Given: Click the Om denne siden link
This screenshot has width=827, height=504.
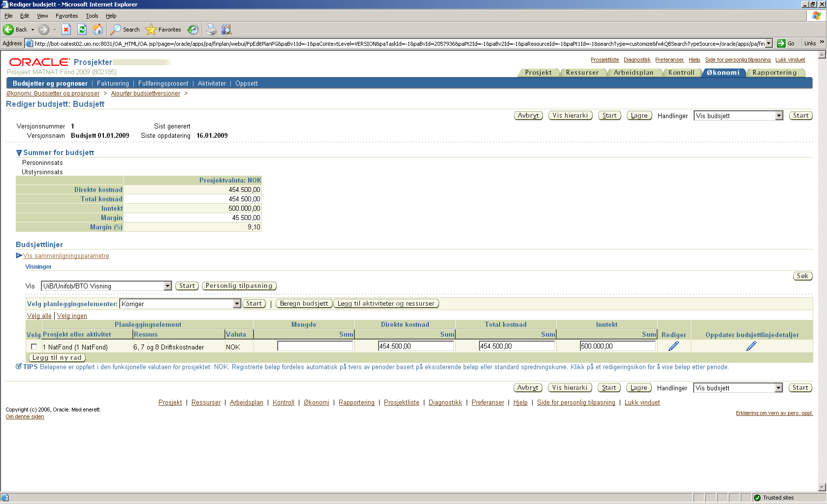Looking at the screenshot, I should pos(25,417).
